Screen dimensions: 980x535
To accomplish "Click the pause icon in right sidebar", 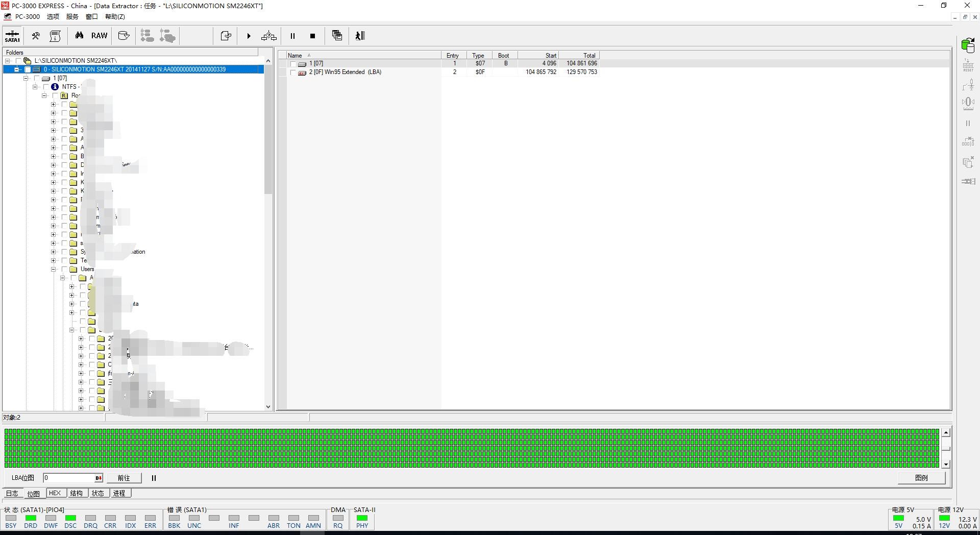I will [x=968, y=124].
